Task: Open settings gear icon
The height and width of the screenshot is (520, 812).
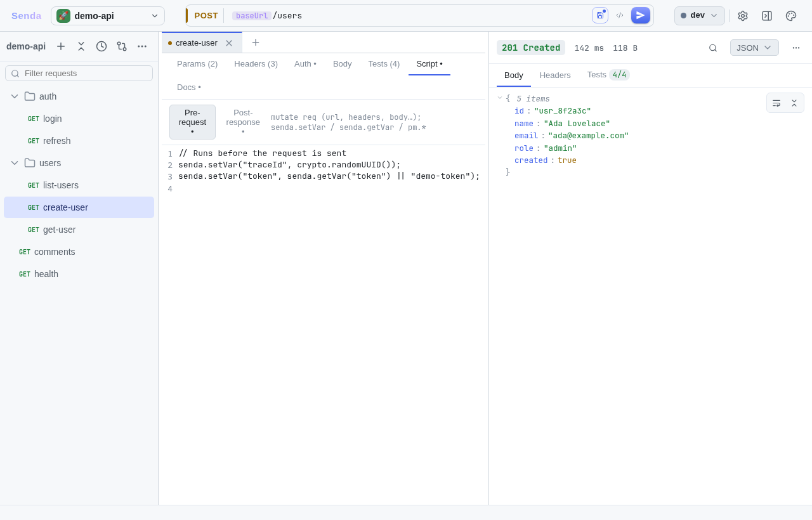Action: [743, 16]
